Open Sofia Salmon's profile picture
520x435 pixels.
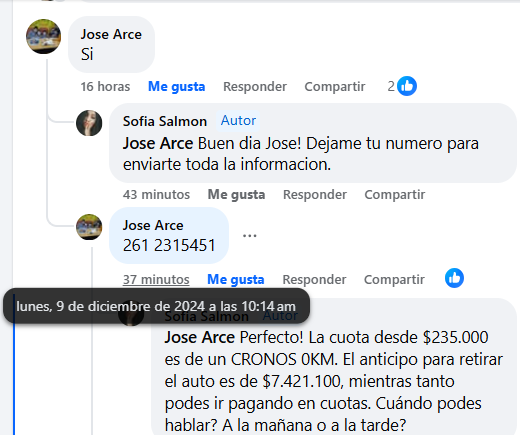pos(89,123)
